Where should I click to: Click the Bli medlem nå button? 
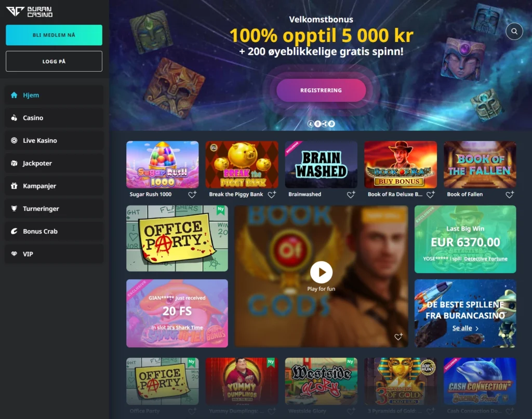[54, 35]
